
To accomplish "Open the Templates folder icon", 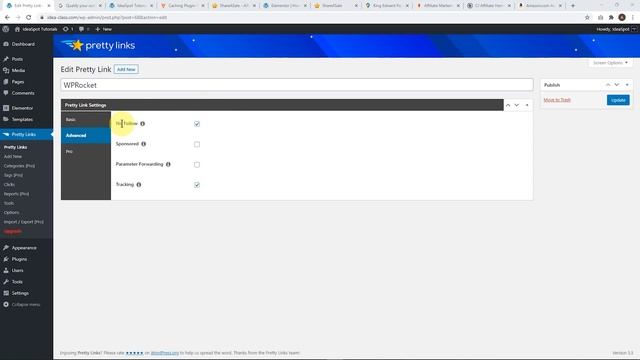I will pyautogui.click(x=6, y=119).
